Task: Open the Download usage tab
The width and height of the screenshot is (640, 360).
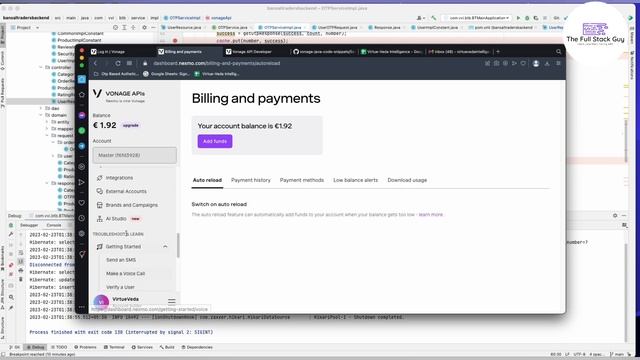Action: (407, 180)
